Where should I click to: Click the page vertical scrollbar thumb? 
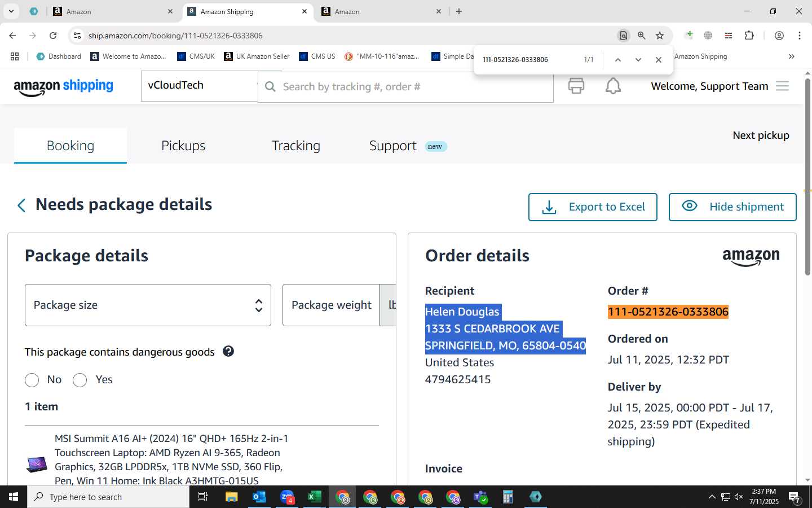807,177
